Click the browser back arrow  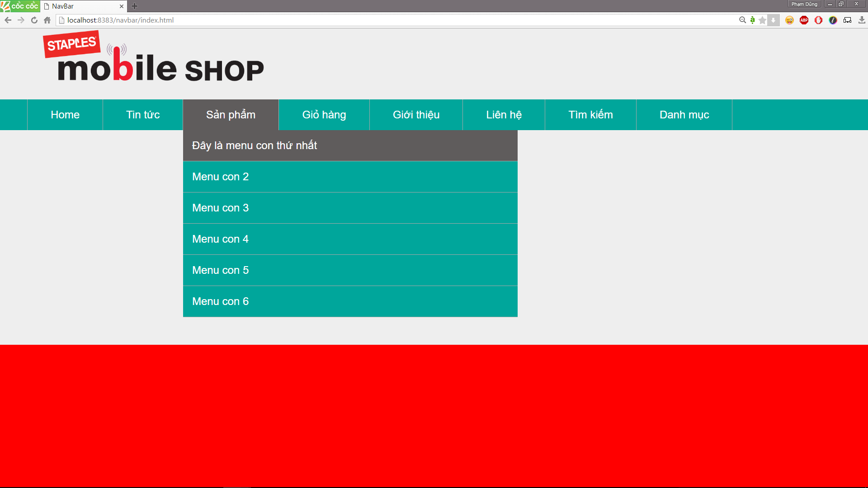click(x=8, y=20)
